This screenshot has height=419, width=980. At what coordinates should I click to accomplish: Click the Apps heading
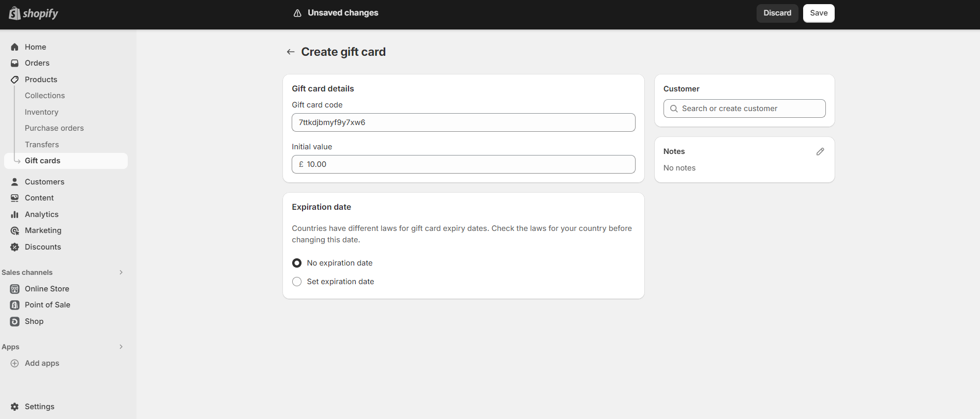[x=10, y=347]
